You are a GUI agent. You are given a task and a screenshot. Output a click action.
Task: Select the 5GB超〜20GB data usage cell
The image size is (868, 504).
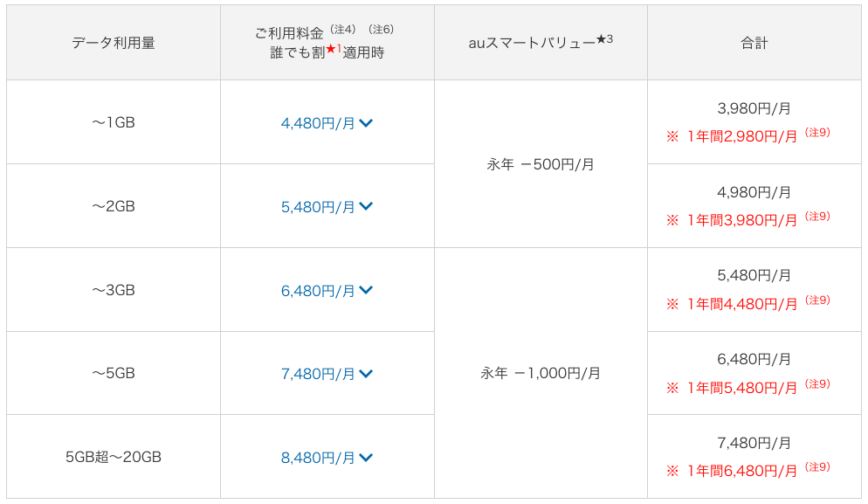(114, 457)
